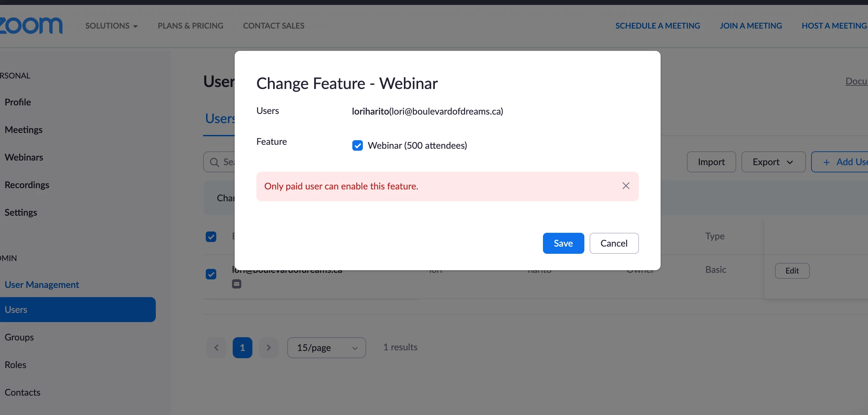
Task: Go to previous page arrow
Action: (x=216, y=347)
